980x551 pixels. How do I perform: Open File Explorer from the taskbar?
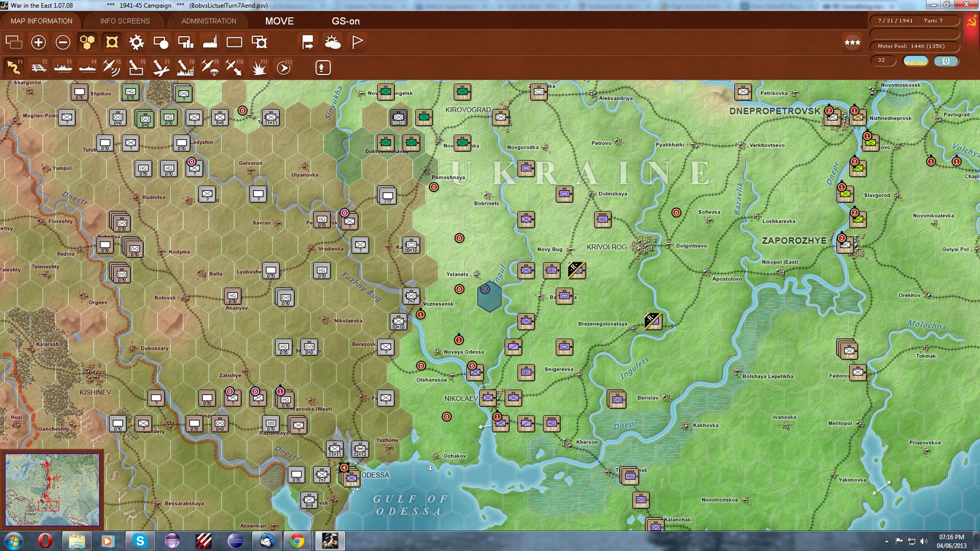click(x=77, y=541)
